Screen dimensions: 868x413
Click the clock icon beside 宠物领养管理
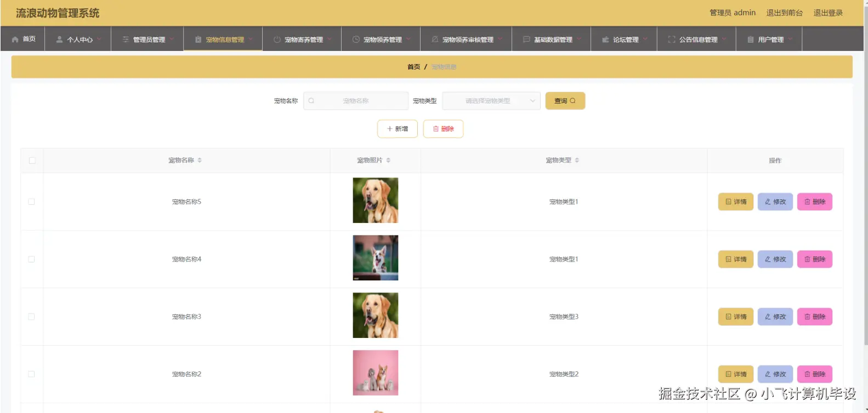(x=356, y=39)
